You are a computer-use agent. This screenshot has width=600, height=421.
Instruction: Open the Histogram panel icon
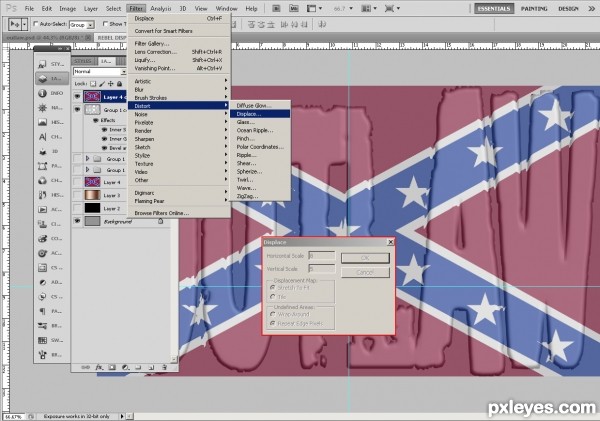42,122
